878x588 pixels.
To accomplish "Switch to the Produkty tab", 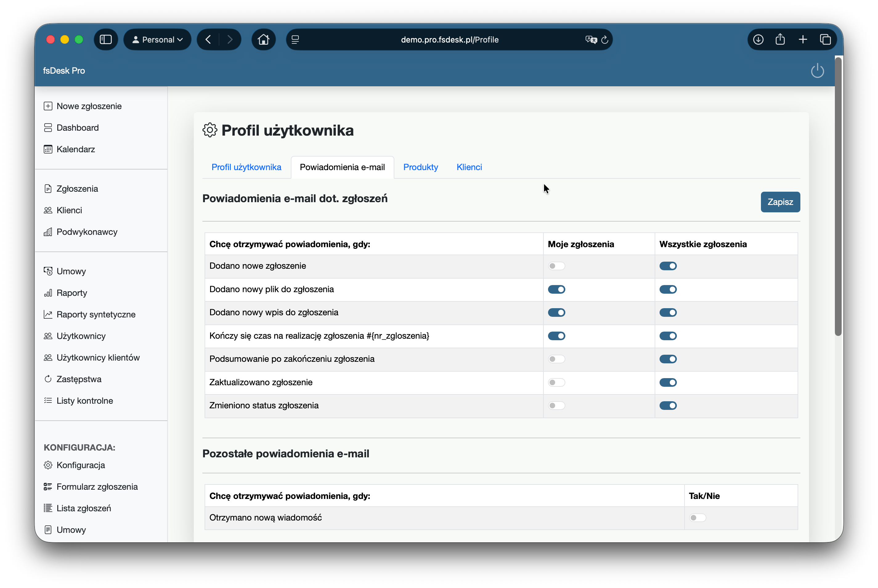I will (x=420, y=167).
